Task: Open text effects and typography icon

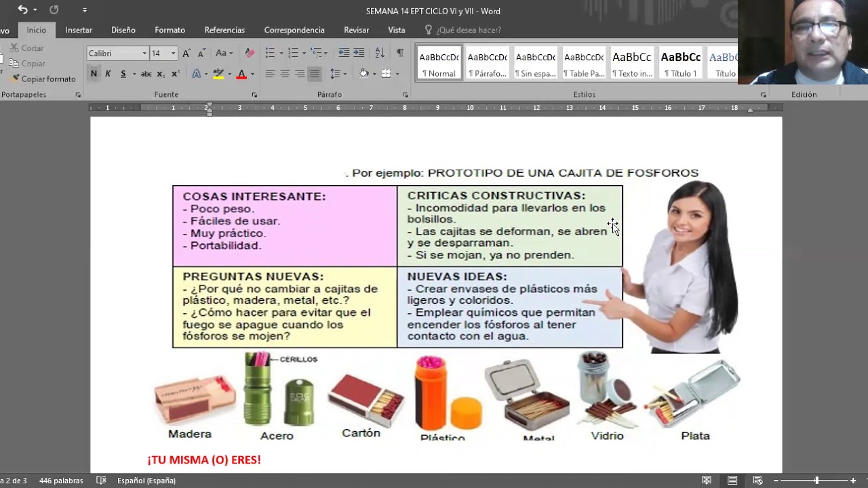Action: click(197, 74)
